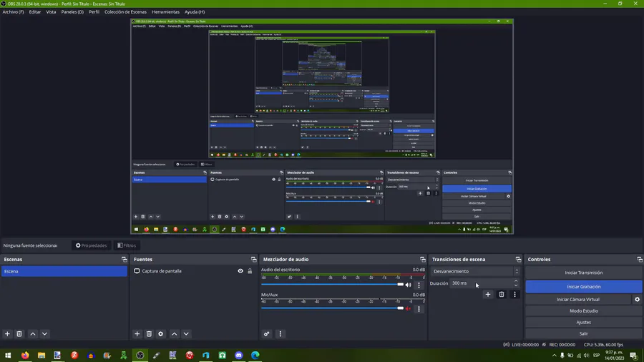Image resolution: width=644 pixels, height=362 pixels.
Task: Open Filtros for selected source
Action: click(x=127, y=245)
